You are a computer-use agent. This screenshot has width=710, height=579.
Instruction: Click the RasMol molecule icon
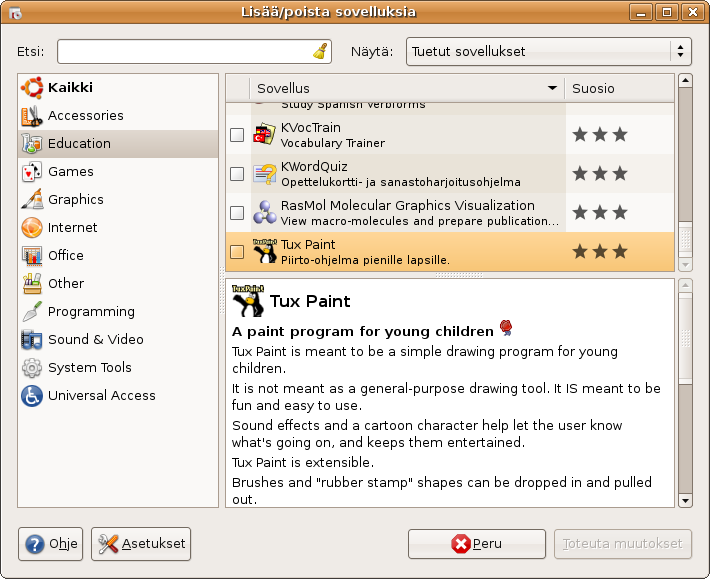pyautogui.click(x=264, y=213)
